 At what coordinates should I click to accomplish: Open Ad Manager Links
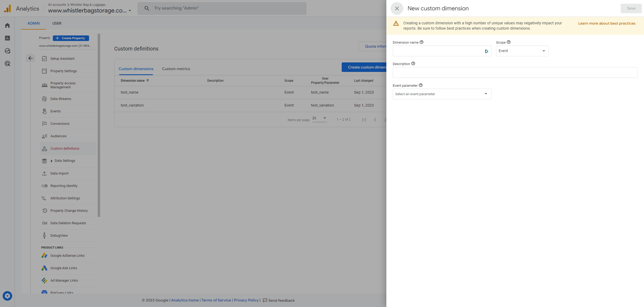point(68,281)
